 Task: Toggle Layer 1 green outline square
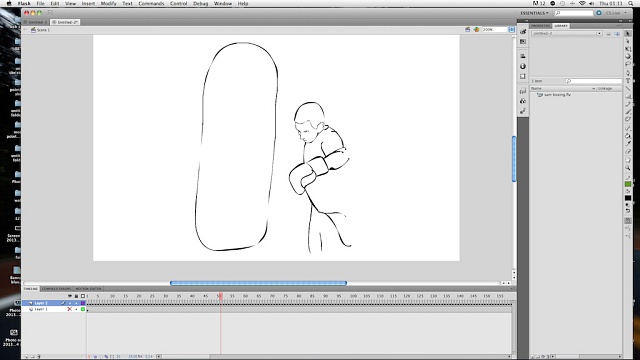(83, 309)
